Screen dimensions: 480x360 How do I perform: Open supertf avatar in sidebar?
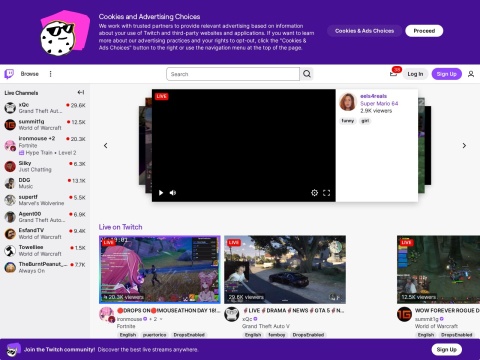pos(10,200)
